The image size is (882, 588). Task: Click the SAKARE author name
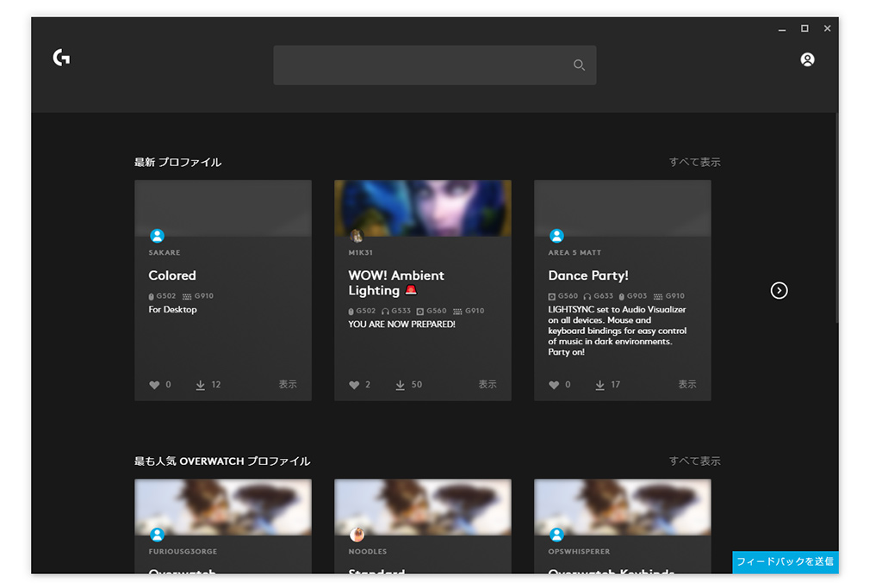click(x=165, y=252)
